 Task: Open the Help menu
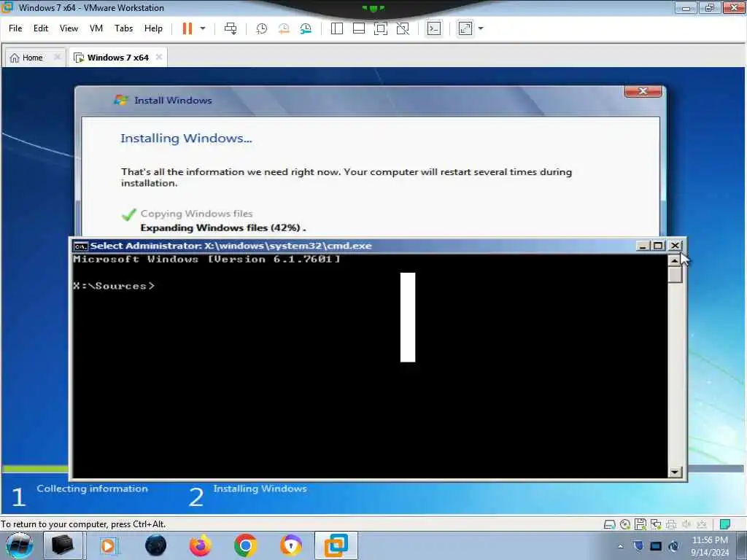(x=153, y=28)
